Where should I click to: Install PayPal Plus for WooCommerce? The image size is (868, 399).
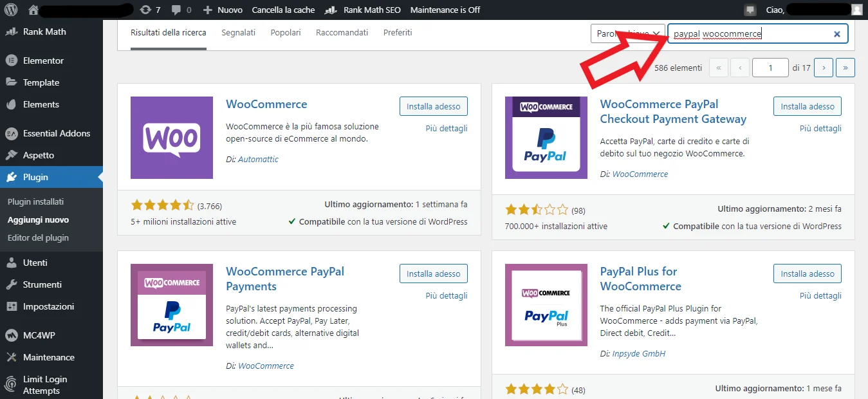808,274
